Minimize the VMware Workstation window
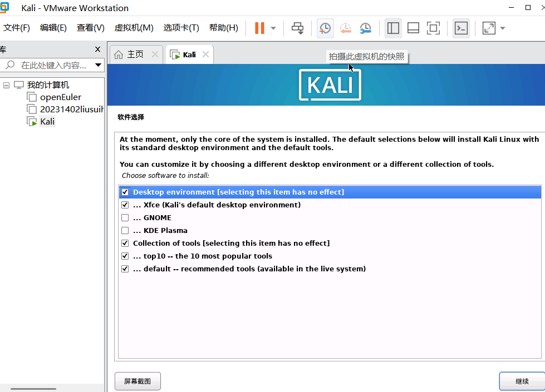The width and height of the screenshot is (545, 392). coord(511,8)
